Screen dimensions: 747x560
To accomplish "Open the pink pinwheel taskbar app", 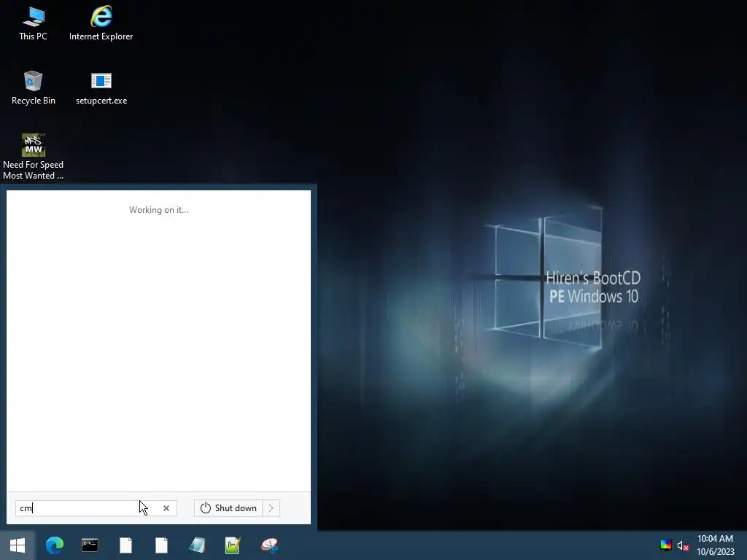I will (x=269, y=545).
